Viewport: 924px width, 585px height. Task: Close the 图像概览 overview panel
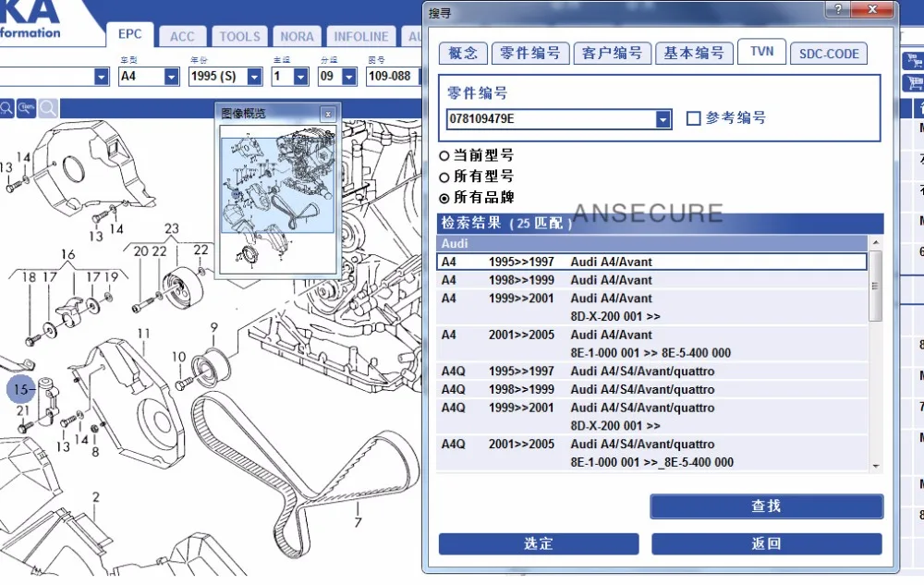(328, 114)
